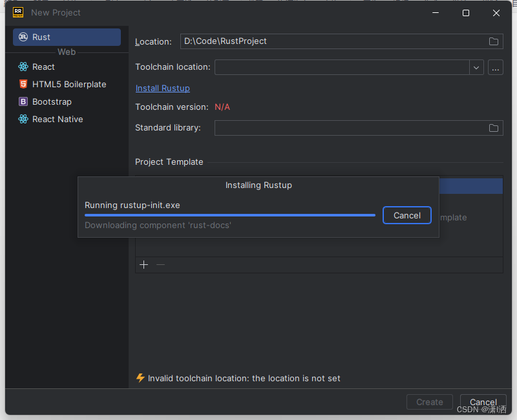Add a project template with plus
Image resolution: width=517 pixels, height=420 pixels.
pos(143,265)
